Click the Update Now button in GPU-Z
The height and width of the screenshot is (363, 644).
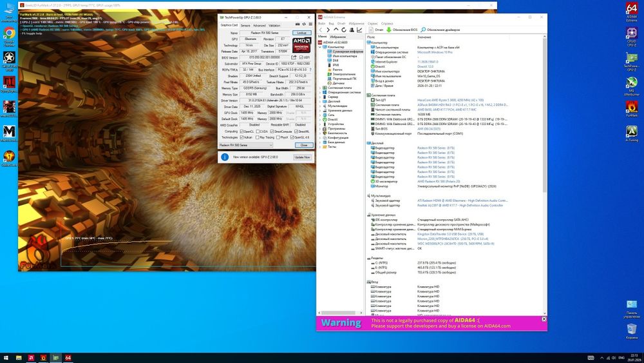point(302,157)
